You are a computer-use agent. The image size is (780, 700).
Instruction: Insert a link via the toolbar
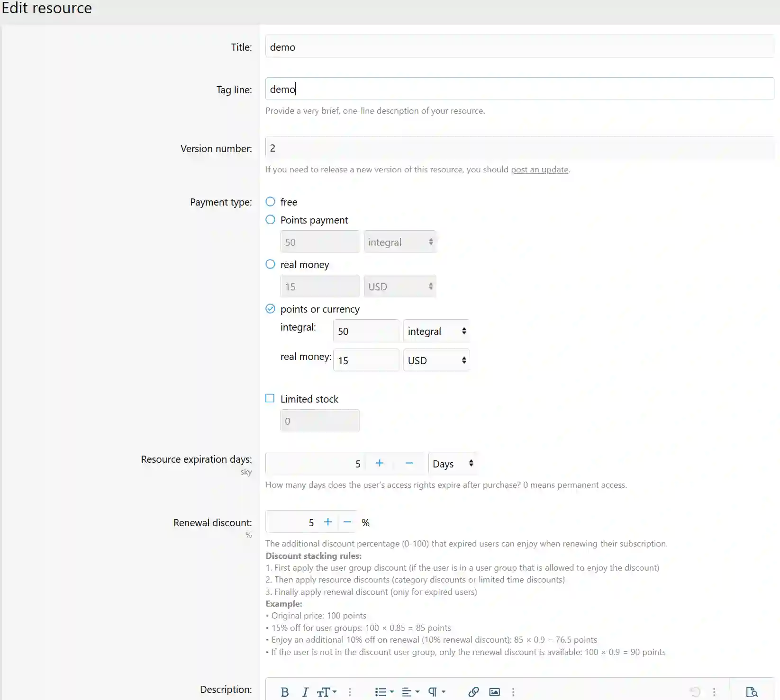pos(473,692)
